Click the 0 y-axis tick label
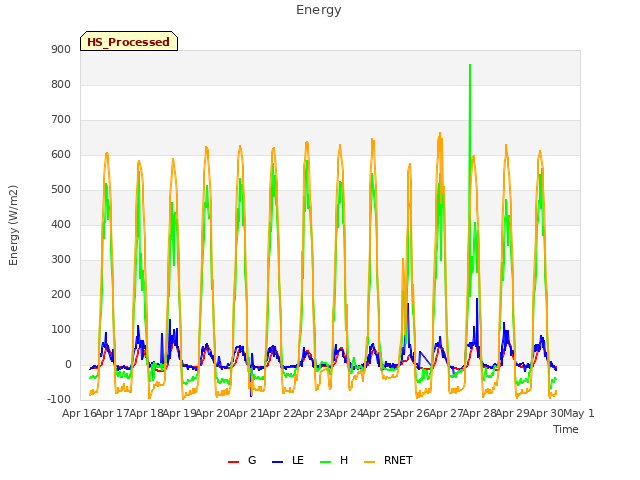The height and width of the screenshot is (480, 640). tap(68, 365)
